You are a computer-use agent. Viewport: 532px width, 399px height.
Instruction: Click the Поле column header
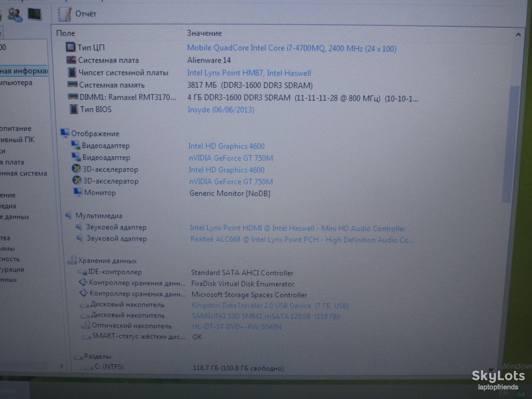click(x=66, y=33)
